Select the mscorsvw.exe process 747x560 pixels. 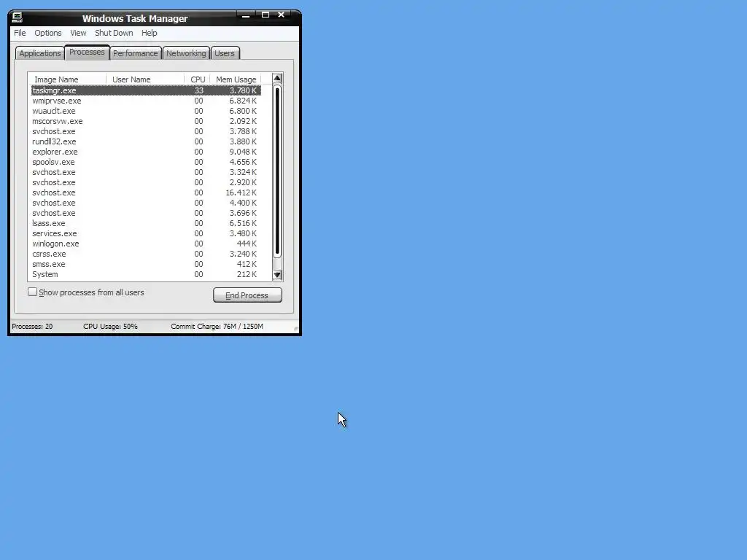coord(146,122)
